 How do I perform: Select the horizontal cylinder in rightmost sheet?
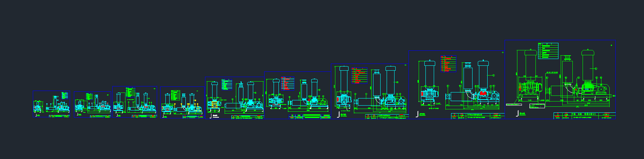(x=561, y=91)
